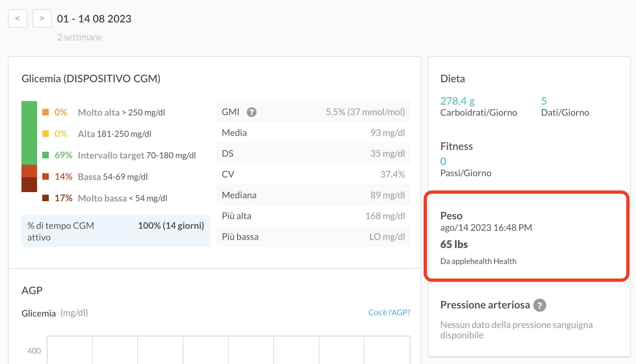The image size is (636, 364).
Task: Click the Dieta section heading
Action: coord(453,79)
